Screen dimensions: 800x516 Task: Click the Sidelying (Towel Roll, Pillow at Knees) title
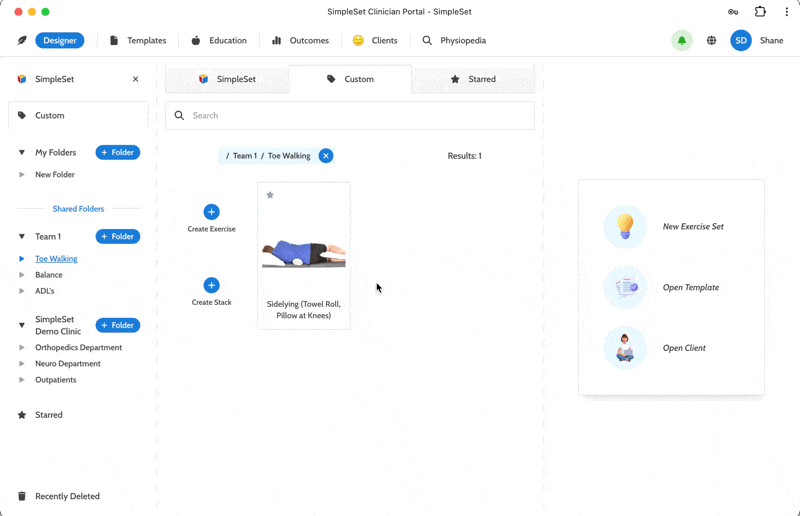click(x=304, y=310)
